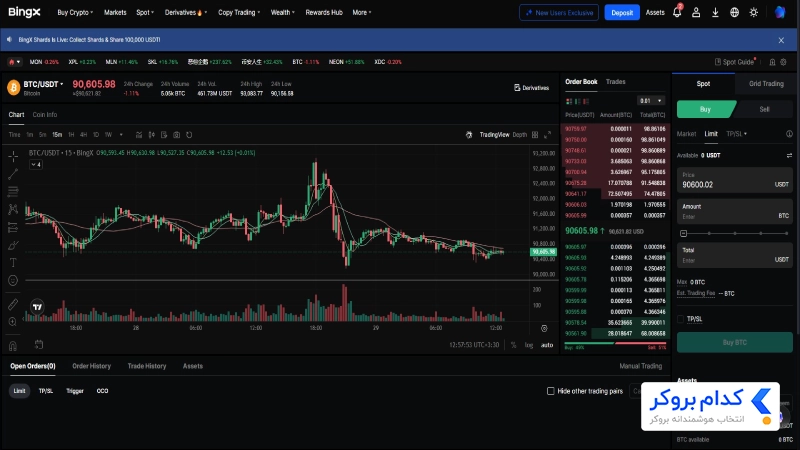Image resolution: width=800 pixels, height=450 pixels.
Task: Switch to Grid Trading tab
Action: click(766, 84)
